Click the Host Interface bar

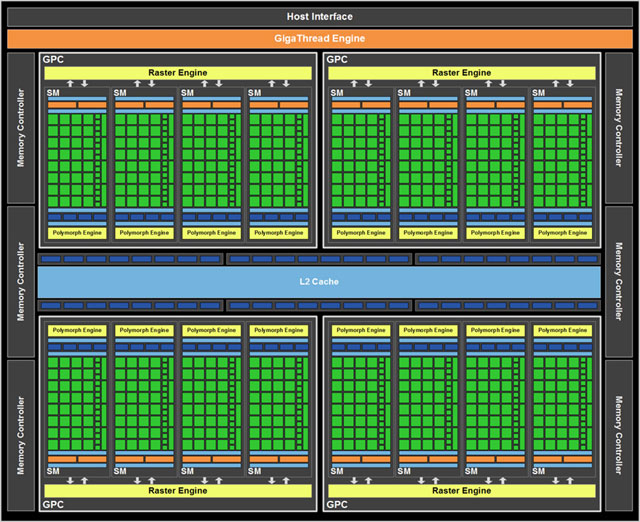(320, 17)
